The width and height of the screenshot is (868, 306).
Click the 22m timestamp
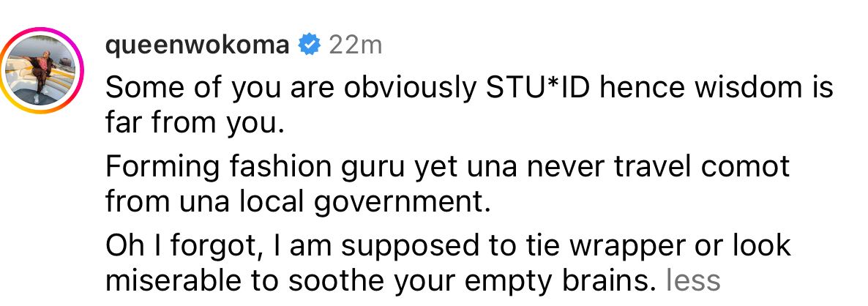356,45
